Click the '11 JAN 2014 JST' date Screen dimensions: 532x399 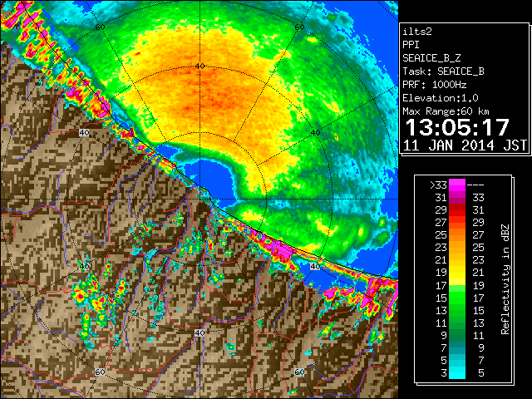465,145
